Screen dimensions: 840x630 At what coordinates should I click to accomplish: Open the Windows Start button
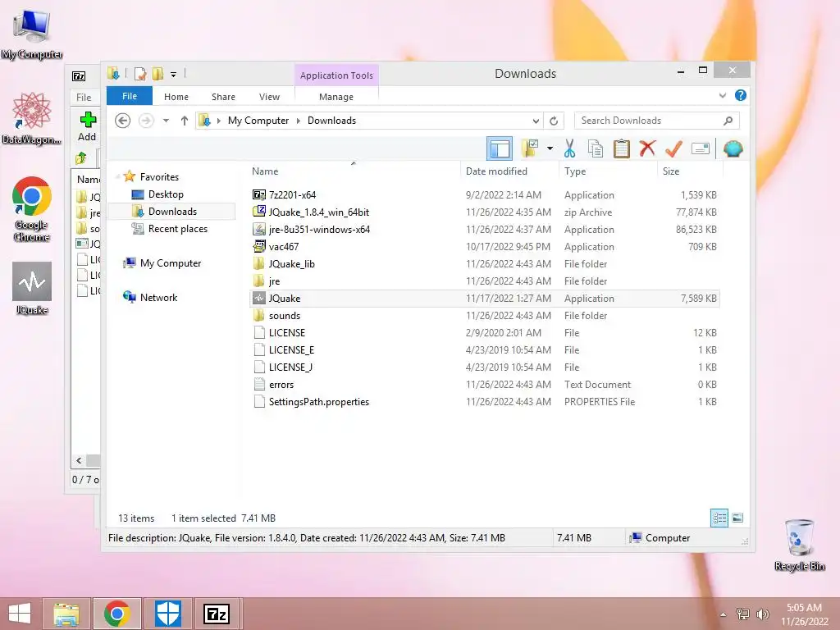[20, 614]
